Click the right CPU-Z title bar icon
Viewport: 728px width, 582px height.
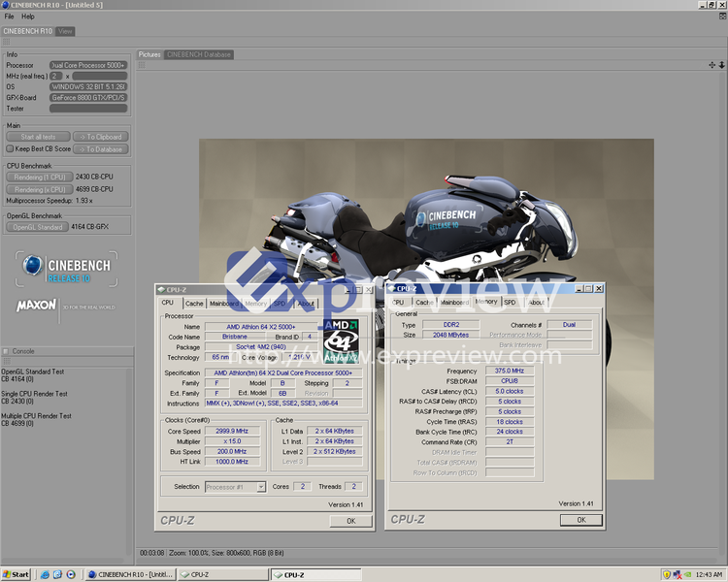click(391, 289)
